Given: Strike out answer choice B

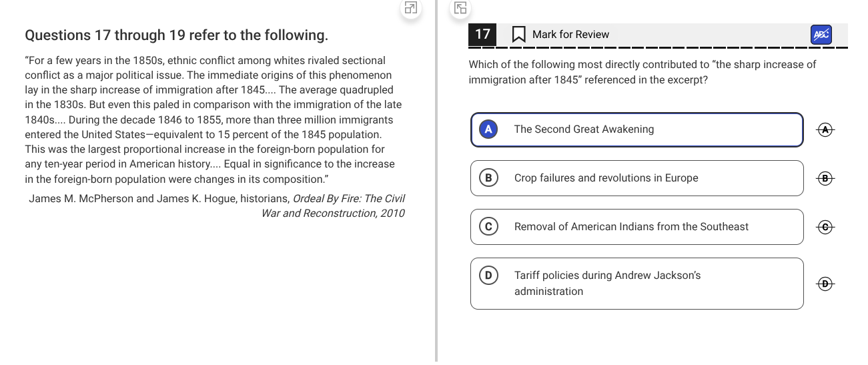Looking at the screenshot, I should coord(825,178).
